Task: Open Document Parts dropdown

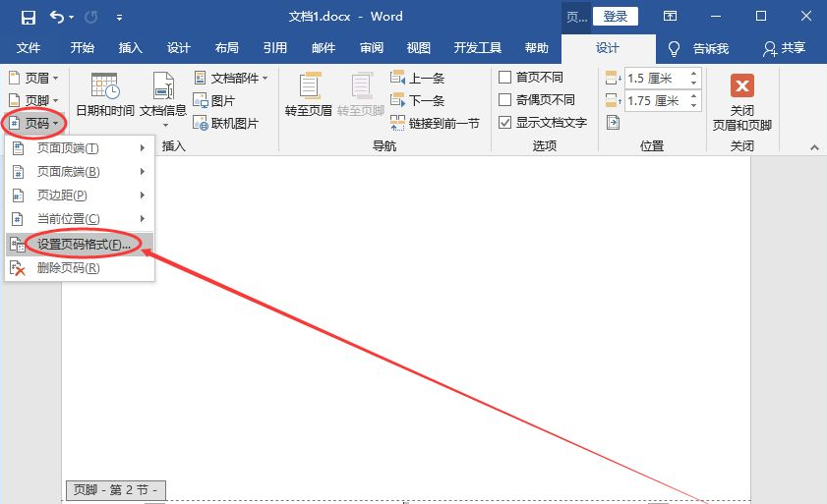Action: click(x=230, y=78)
